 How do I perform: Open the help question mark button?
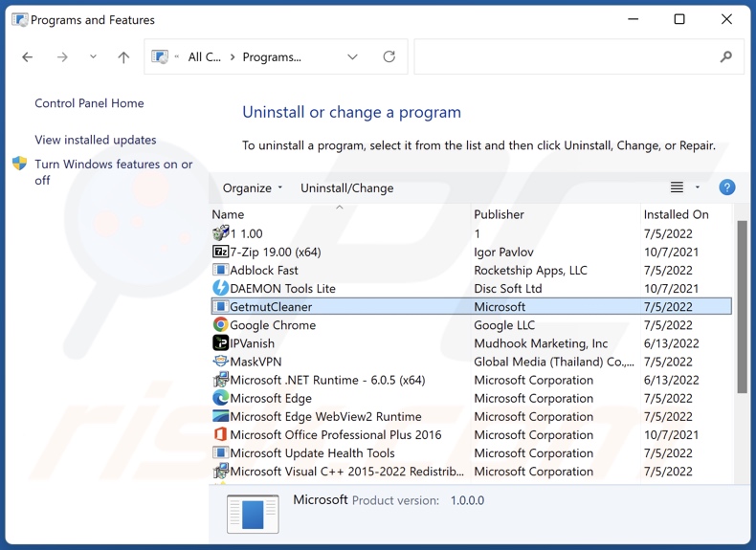[726, 187]
